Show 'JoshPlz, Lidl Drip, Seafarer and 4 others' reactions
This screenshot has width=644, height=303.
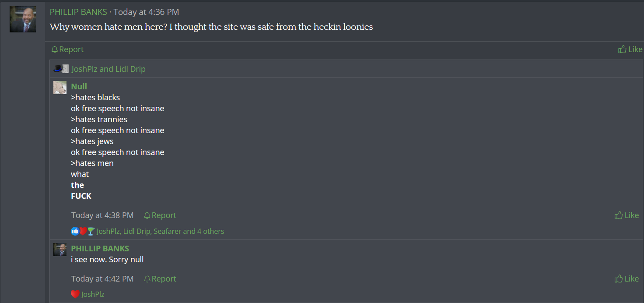coord(160,231)
